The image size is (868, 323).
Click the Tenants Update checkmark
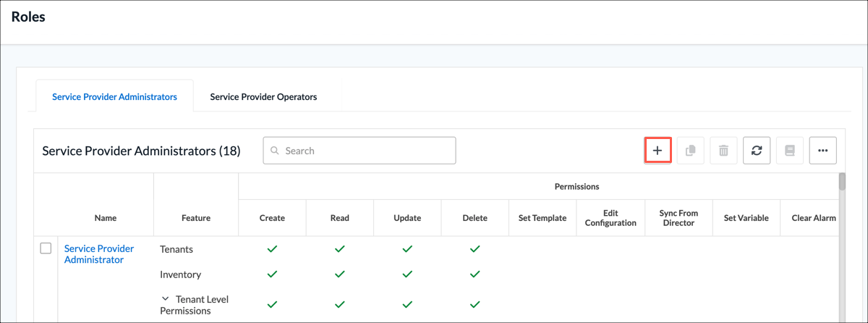coord(407,249)
